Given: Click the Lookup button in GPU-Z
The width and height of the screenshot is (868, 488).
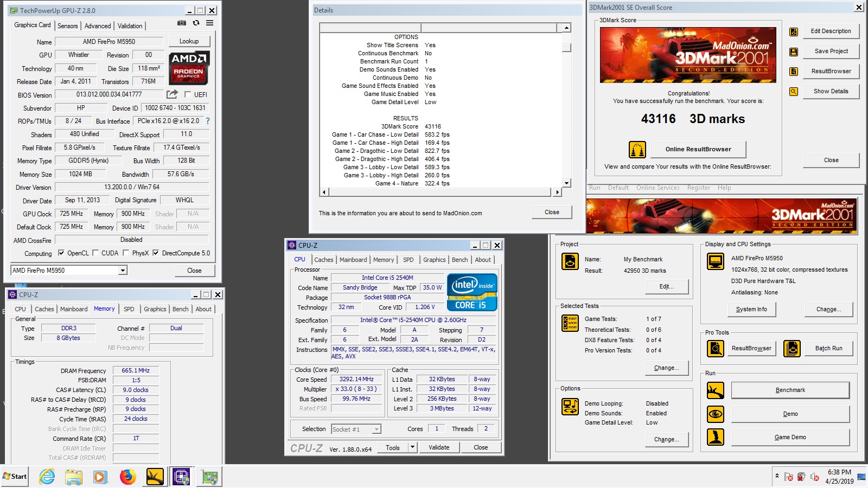Looking at the screenshot, I should (x=189, y=41).
